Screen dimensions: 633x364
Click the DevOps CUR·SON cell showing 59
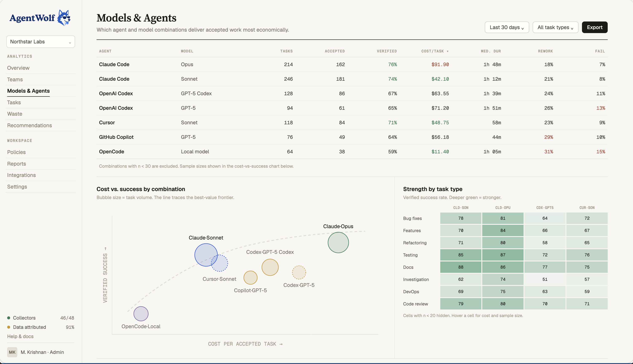click(587, 292)
